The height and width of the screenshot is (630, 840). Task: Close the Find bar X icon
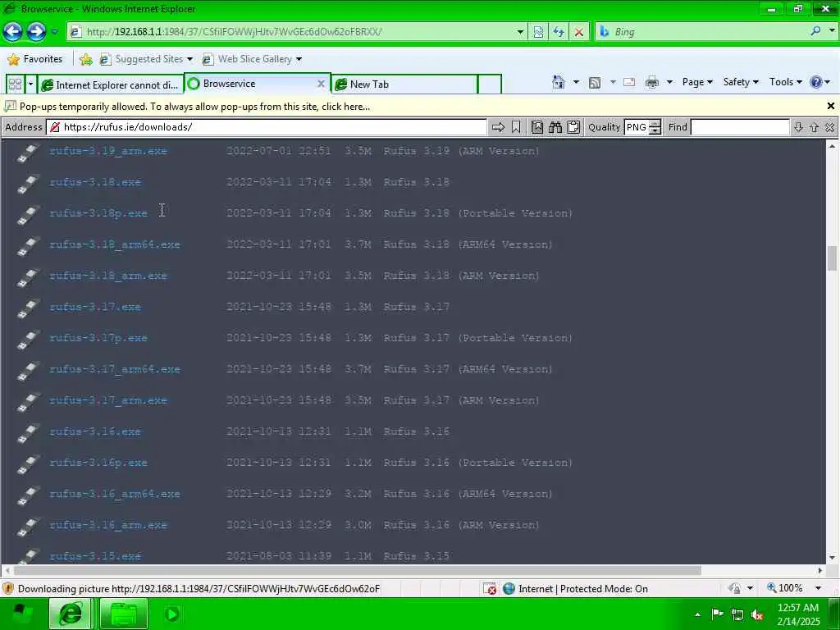830,127
